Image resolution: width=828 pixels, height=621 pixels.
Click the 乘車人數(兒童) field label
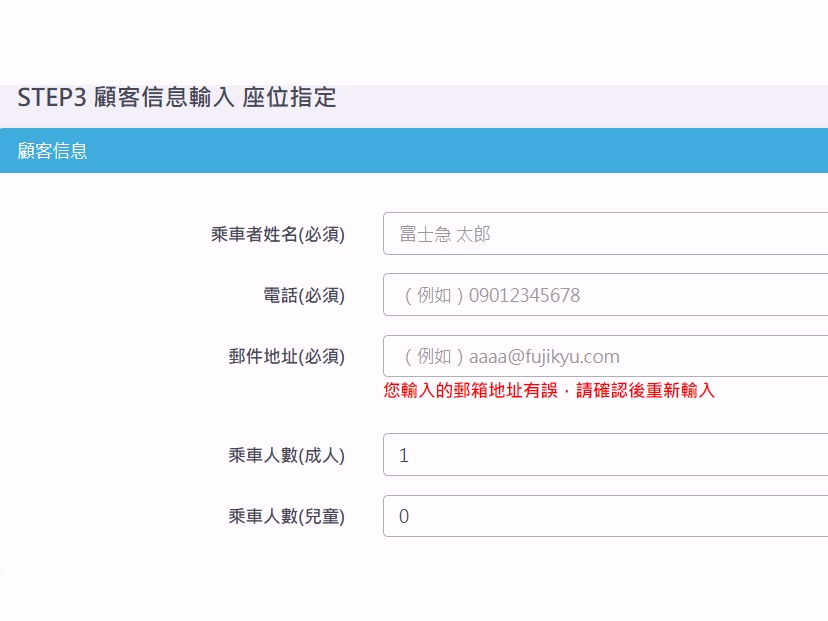pyautogui.click(x=283, y=516)
